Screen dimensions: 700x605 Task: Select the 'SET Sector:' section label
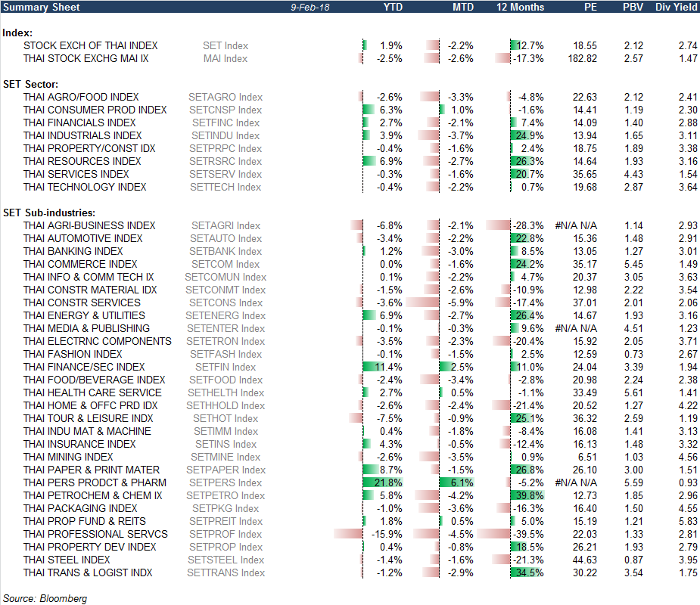(31, 85)
